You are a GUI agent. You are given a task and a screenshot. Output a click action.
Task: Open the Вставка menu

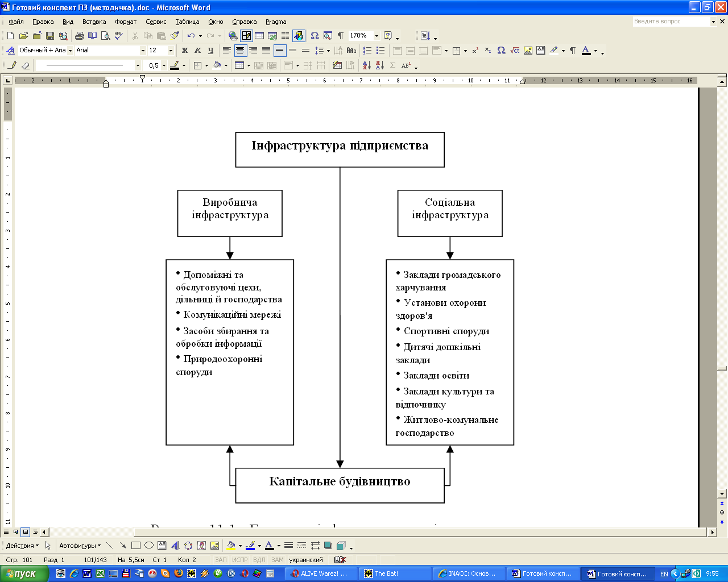[x=94, y=22]
